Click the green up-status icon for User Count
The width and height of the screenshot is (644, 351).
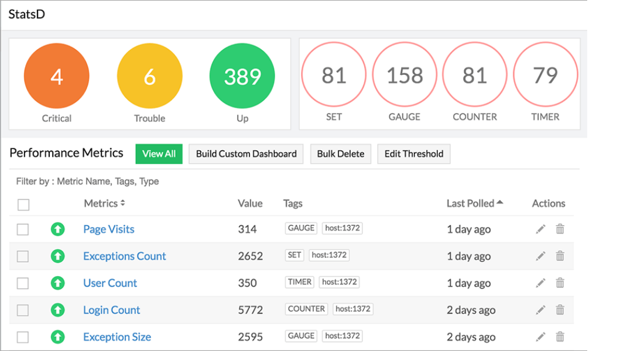point(57,283)
